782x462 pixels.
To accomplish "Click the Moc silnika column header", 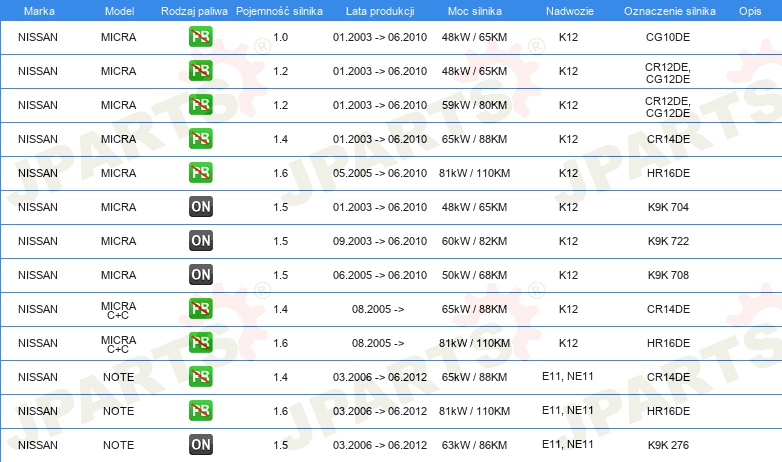I will point(474,11).
